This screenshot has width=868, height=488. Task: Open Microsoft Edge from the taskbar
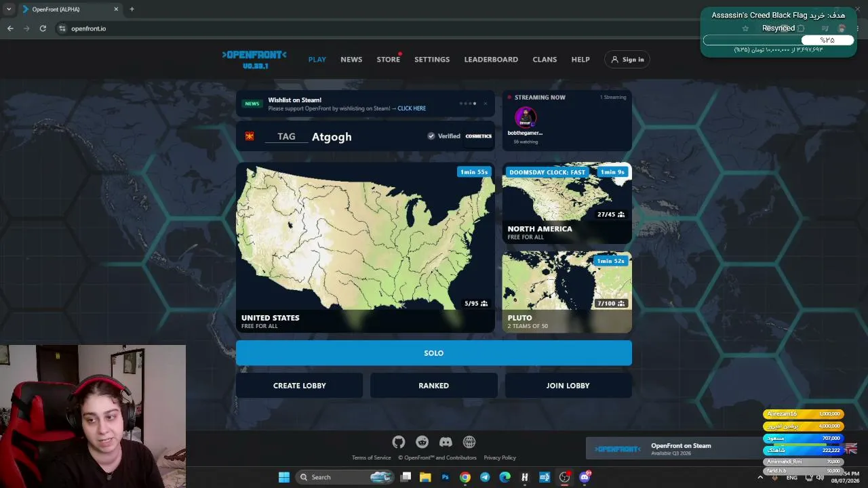[x=505, y=477]
